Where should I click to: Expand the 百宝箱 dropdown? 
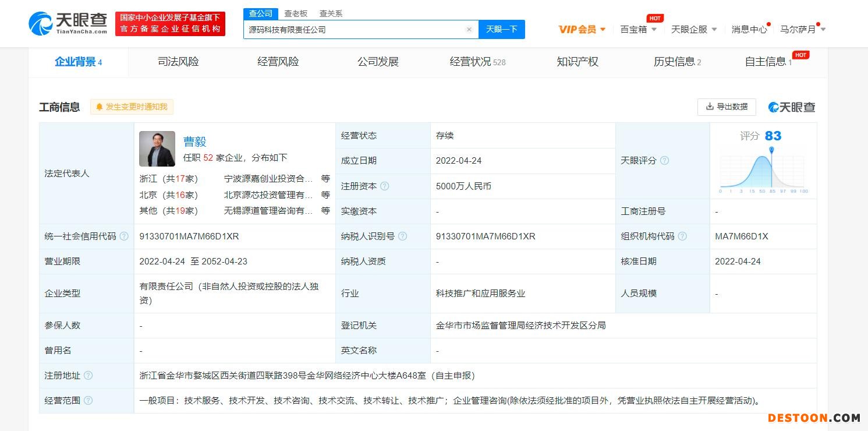638,29
